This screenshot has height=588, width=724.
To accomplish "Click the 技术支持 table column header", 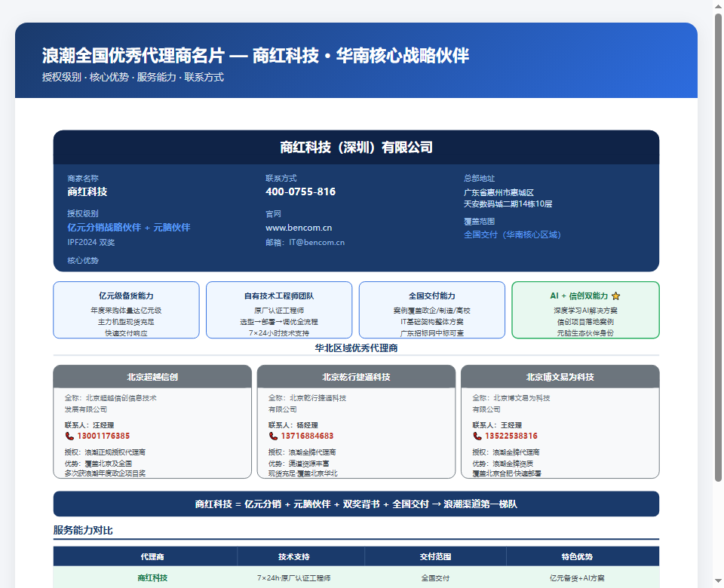I will [x=301, y=556].
